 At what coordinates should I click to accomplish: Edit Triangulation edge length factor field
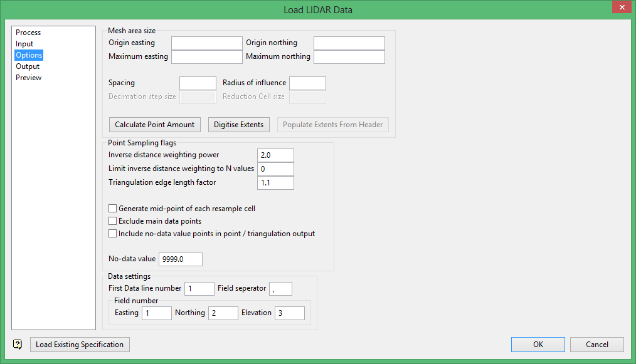[275, 183]
